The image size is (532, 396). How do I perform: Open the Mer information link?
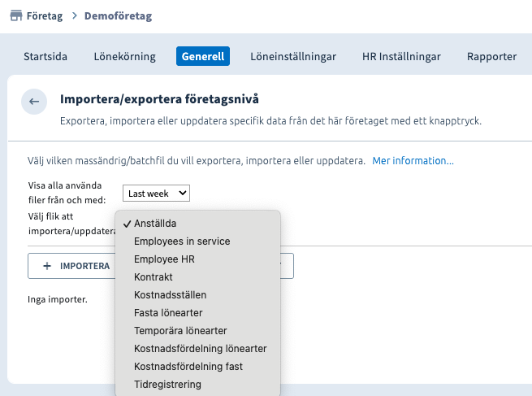click(x=413, y=161)
